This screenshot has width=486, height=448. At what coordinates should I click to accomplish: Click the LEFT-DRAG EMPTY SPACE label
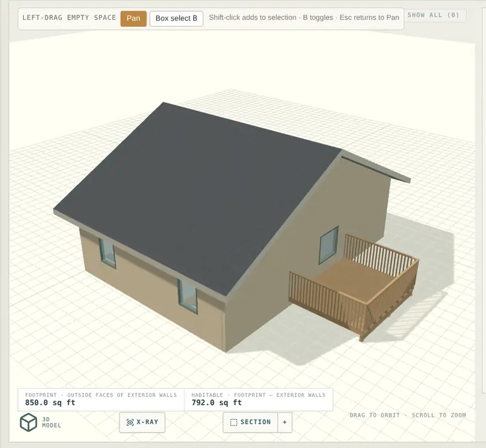(69, 18)
